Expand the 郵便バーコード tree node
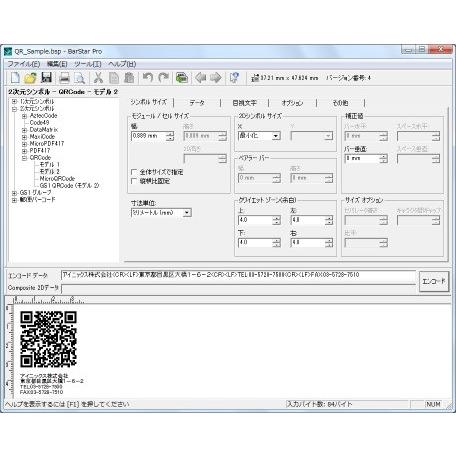Viewport: 456px width, 456px height. (14, 200)
